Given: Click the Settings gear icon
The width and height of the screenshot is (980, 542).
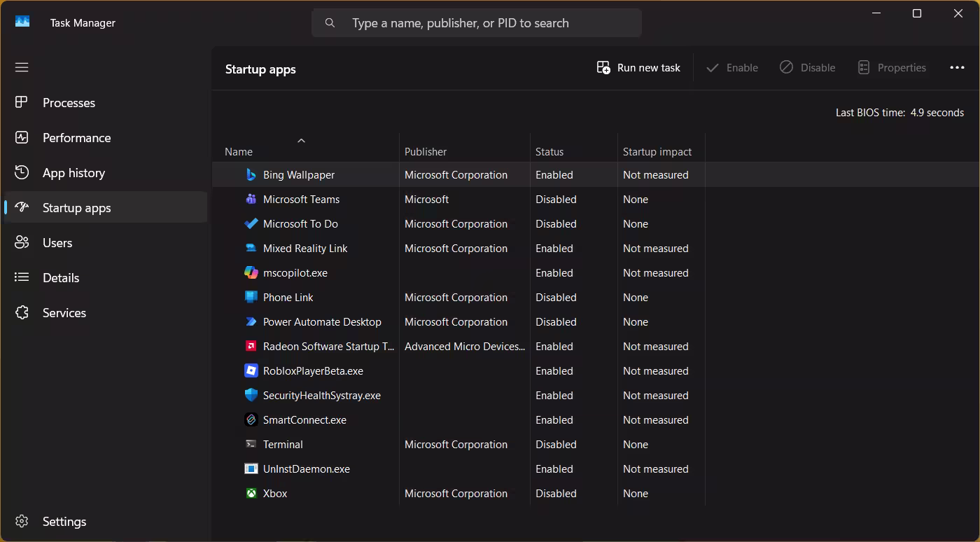Looking at the screenshot, I should [22, 521].
